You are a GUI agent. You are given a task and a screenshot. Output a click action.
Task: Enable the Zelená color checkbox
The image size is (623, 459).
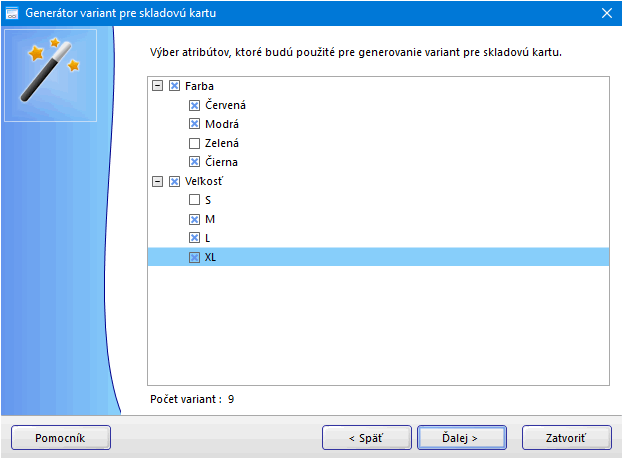(x=194, y=143)
